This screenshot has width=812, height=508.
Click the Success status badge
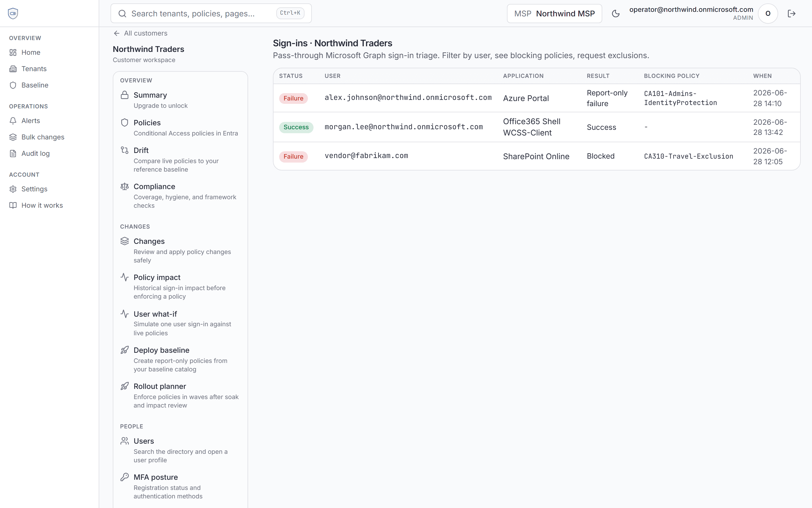(296, 127)
